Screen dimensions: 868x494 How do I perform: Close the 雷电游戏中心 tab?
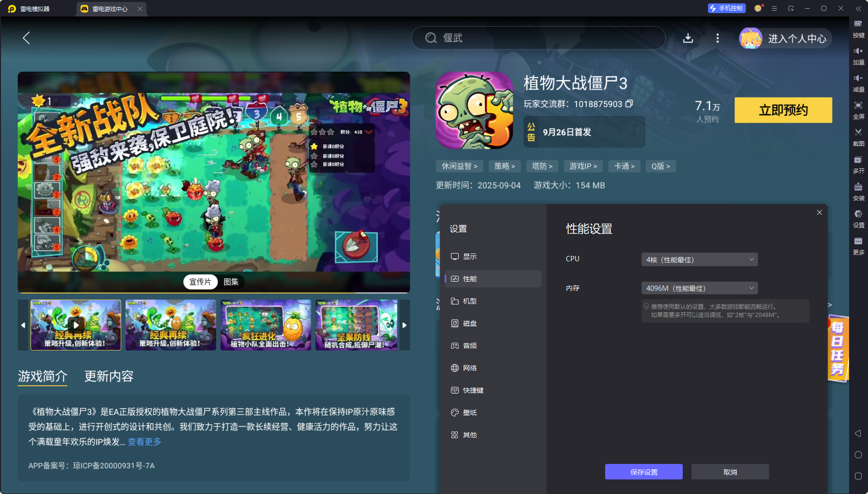pyautogui.click(x=140, y=9)
